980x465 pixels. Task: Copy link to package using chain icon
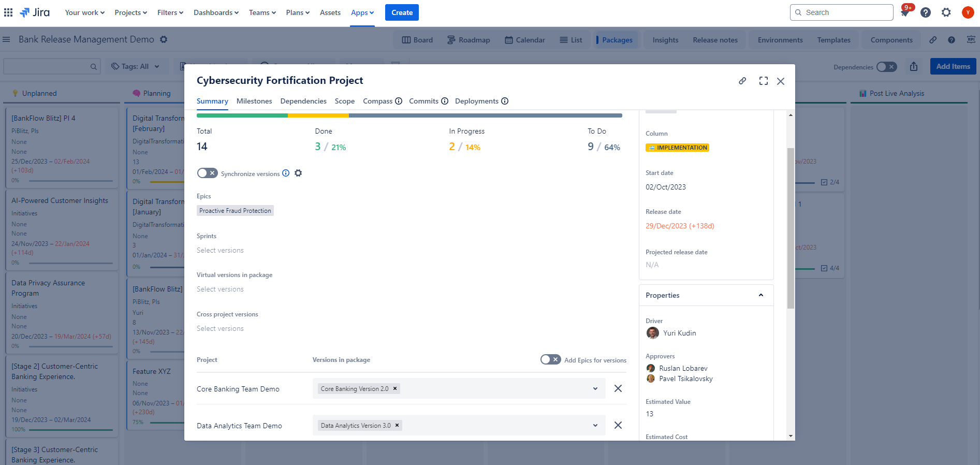point(742,81)
